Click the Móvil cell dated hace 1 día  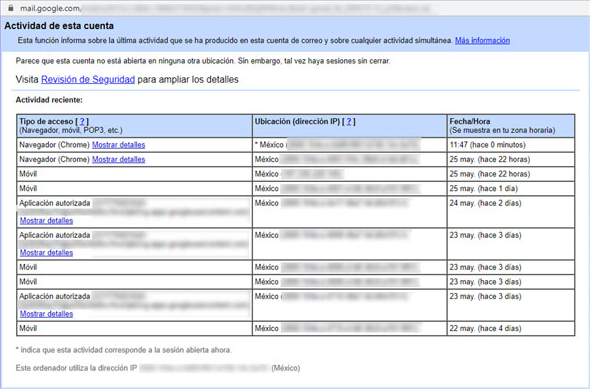pyautogui.click(x=134, y=188)
